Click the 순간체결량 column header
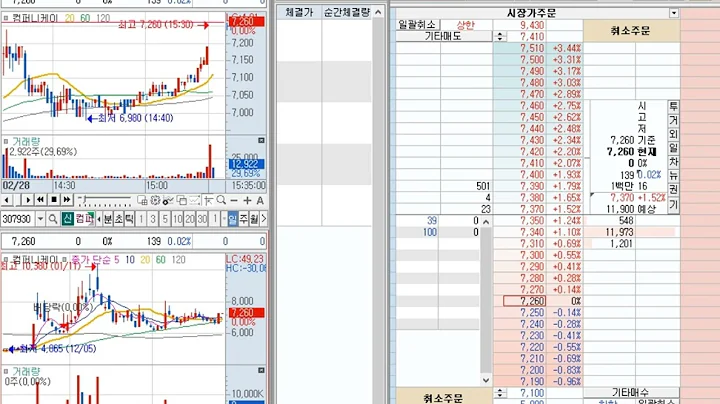Viewport: 720px width, 404px height. (x=347, y=12)
